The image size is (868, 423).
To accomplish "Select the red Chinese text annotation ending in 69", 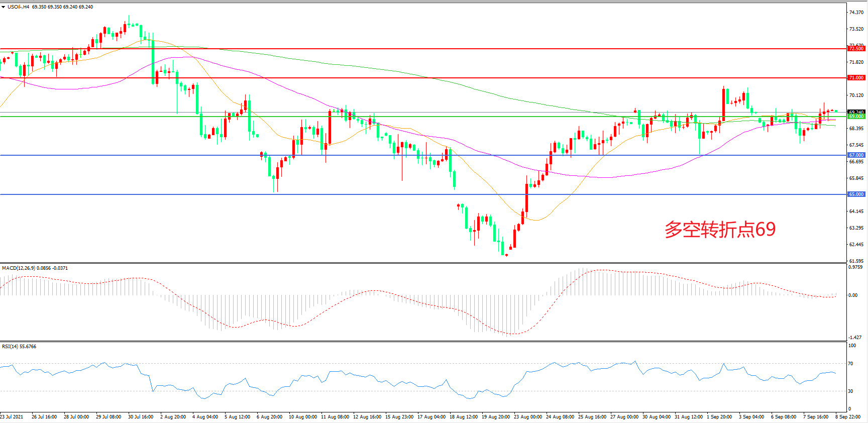I will click(x=720, y=230).
